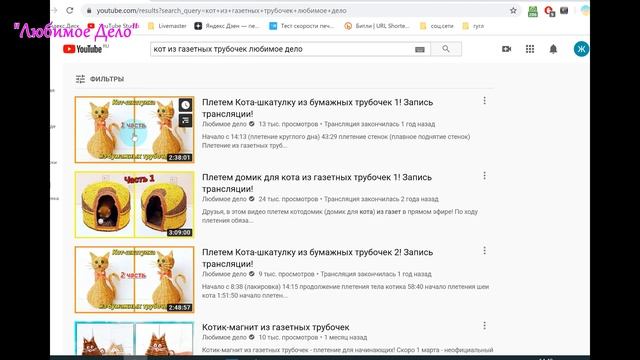The image size is (640, 360).
Task: Open Кот-шкатулка часть 1 video thumbnail
Action: 134,129
